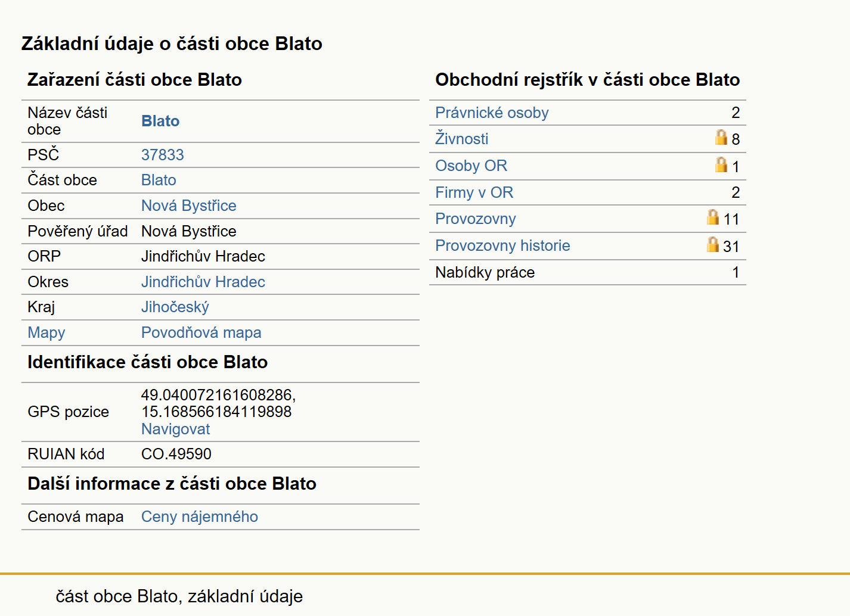The height and width of the screenshot is (616, 850).
Task: Click the lock icon beside Živnosti count
Action: tap(721, 138)
